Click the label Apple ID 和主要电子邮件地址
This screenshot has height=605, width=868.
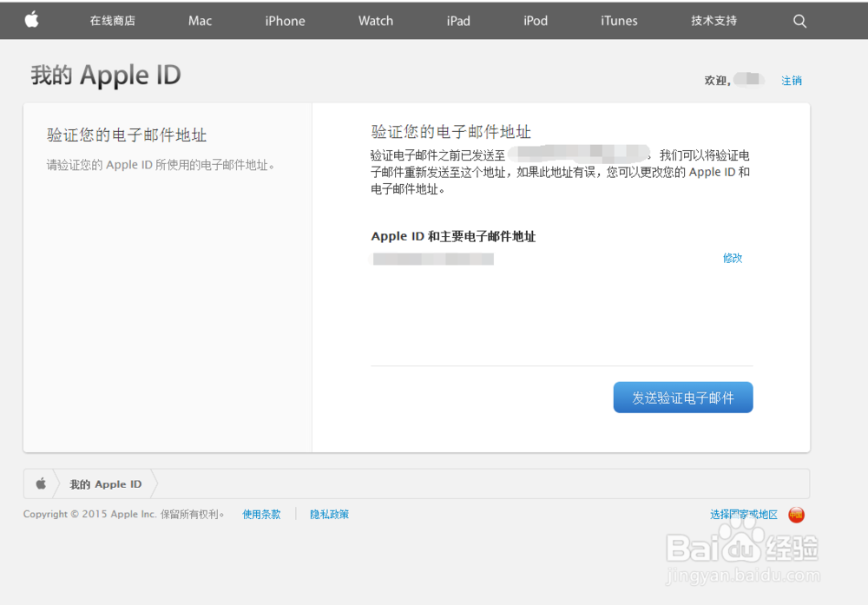click(453, 236)
